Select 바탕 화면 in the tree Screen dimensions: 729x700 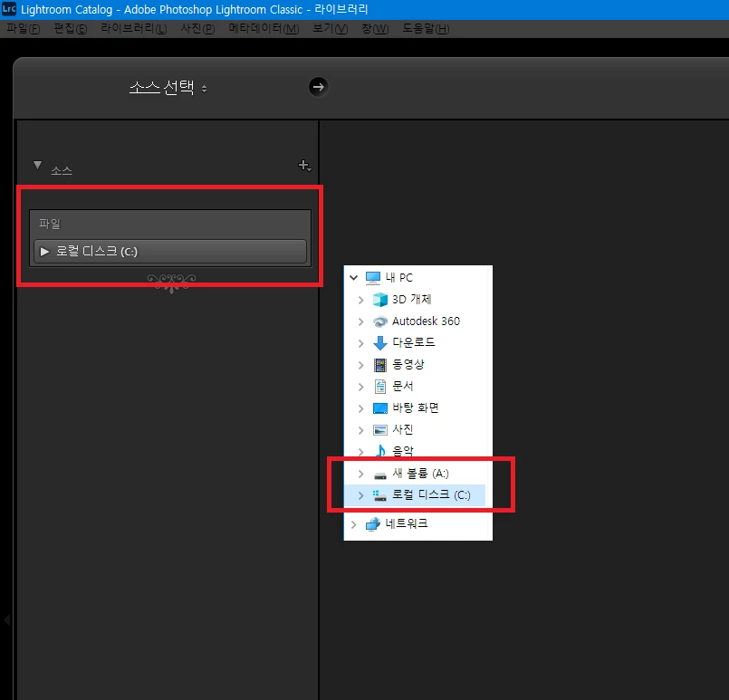pyautogui.click(x=416, y=408)
